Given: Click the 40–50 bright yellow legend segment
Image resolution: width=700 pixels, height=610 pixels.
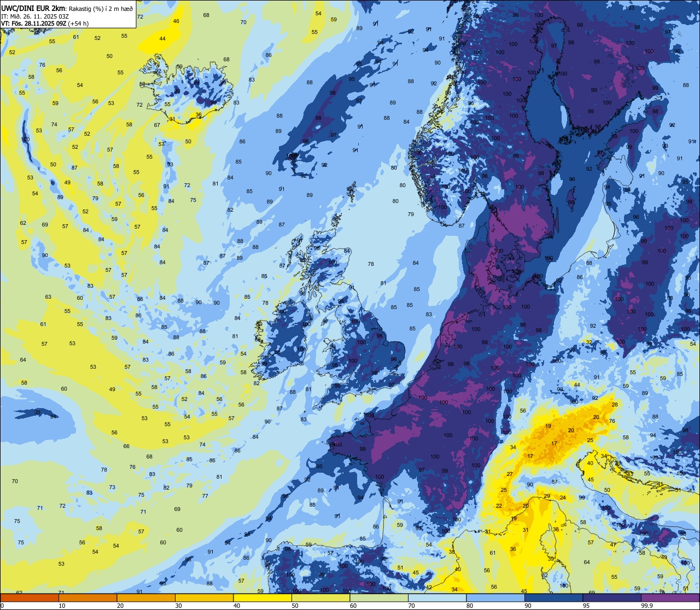Looking at the screenshot, I should point(262,598).
